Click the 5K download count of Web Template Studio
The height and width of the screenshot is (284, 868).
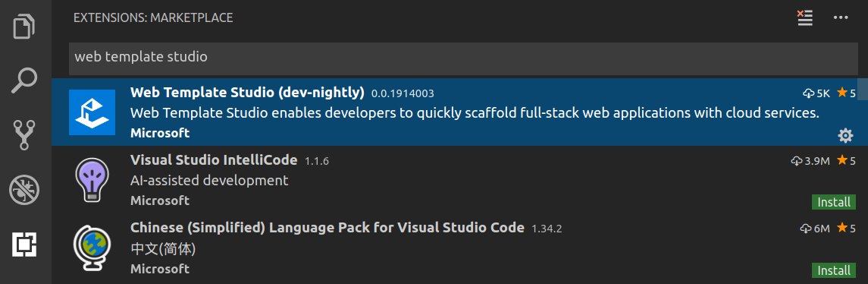[816, 93]
